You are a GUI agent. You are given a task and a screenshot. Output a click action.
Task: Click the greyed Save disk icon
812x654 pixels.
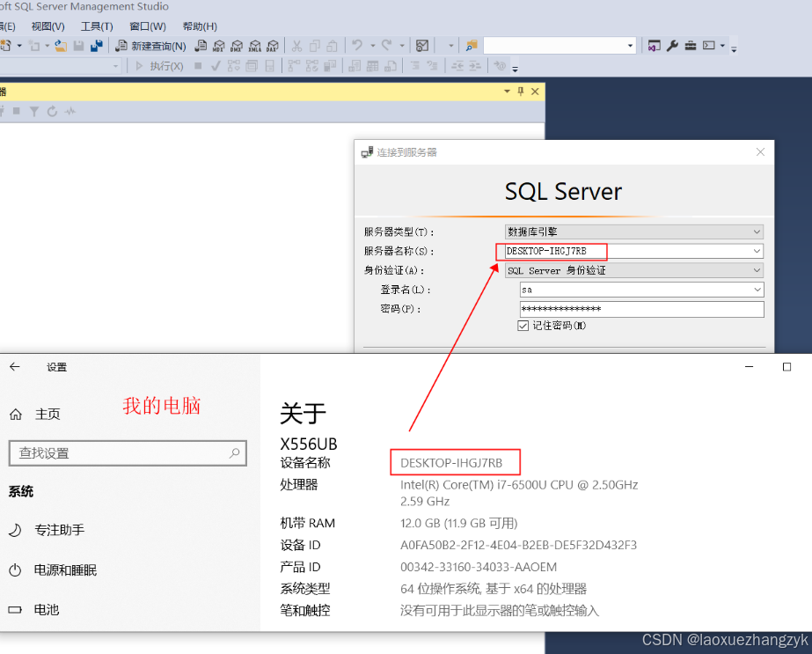tap(78, 46)
